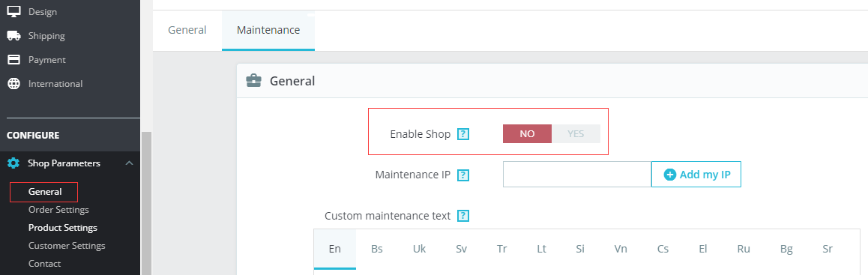The image size is (868, 275).
Task: Switch to the General tab
Action: [187, 30]
